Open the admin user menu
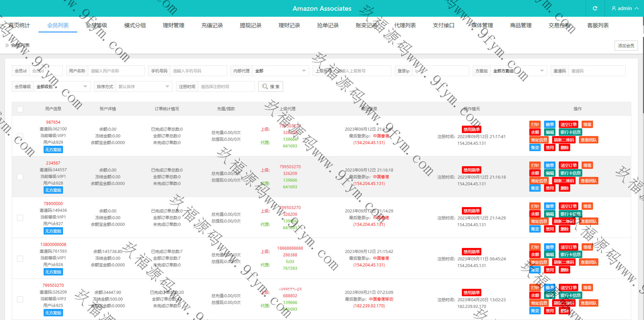Viewport: 644px width, 320px height. coord(625,8)
